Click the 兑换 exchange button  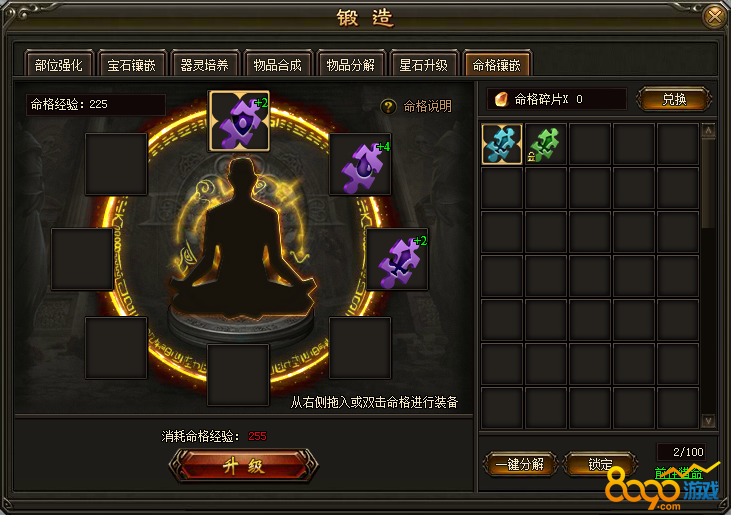[674, 99]
